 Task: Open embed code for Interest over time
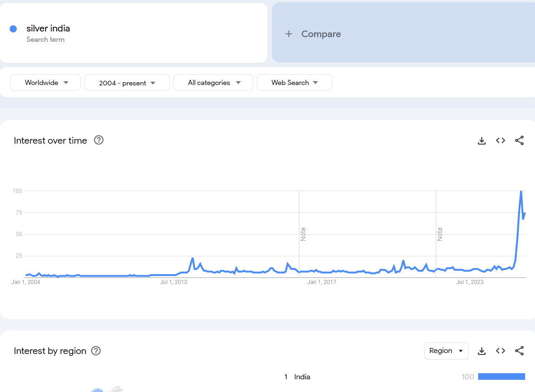point(500,140)
